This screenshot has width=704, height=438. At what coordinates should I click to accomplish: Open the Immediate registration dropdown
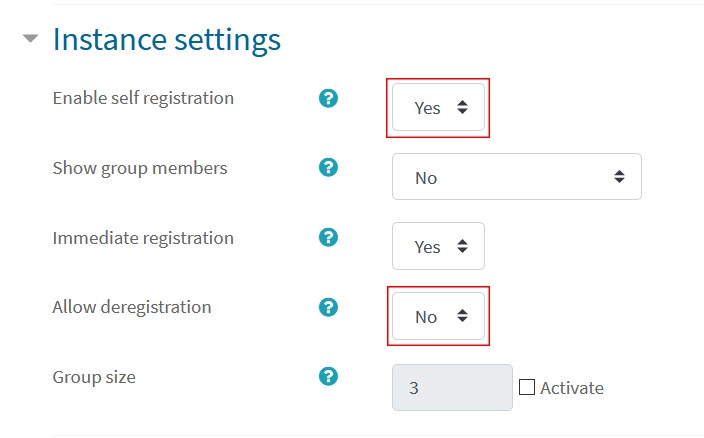tap(438, 246)
